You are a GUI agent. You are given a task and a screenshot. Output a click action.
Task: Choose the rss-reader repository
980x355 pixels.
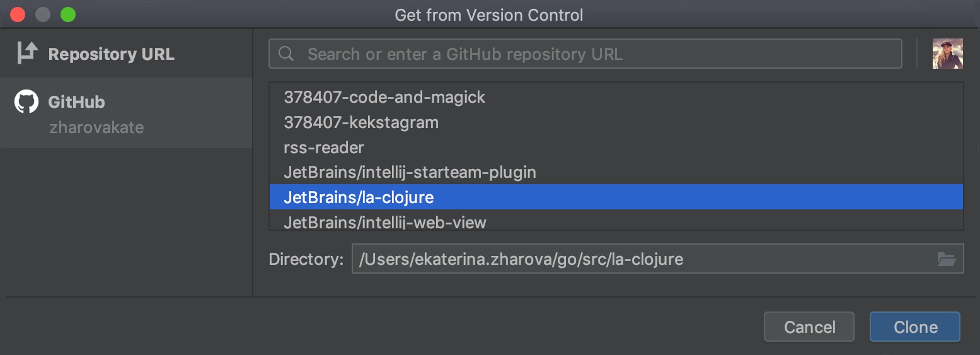pos(616,147)
